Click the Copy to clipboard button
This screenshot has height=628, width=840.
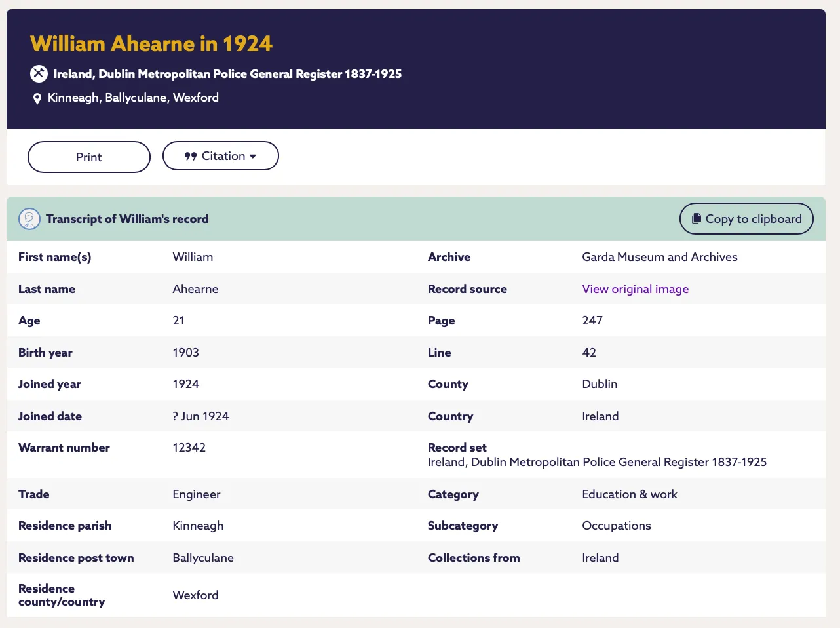coord(746,218)
